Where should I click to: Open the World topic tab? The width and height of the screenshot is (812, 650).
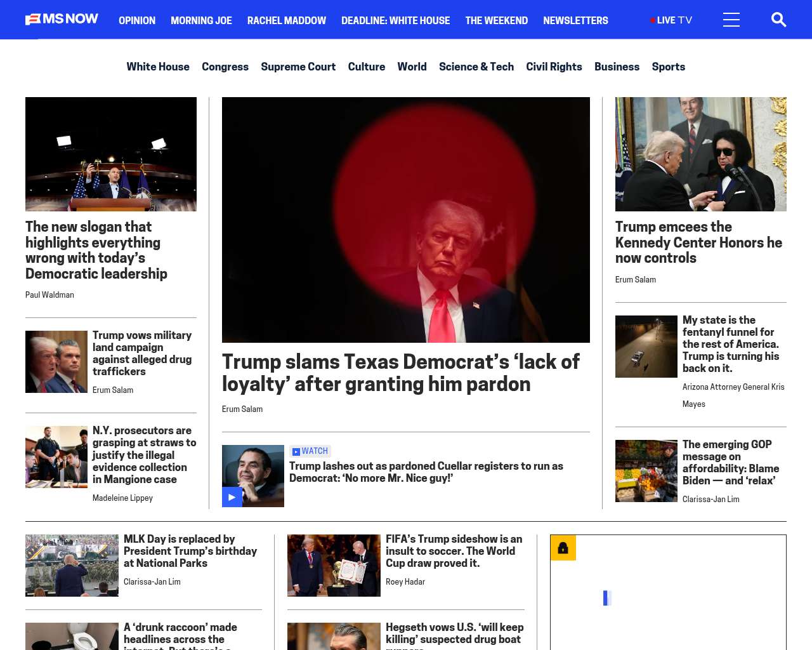coord(412,67)
